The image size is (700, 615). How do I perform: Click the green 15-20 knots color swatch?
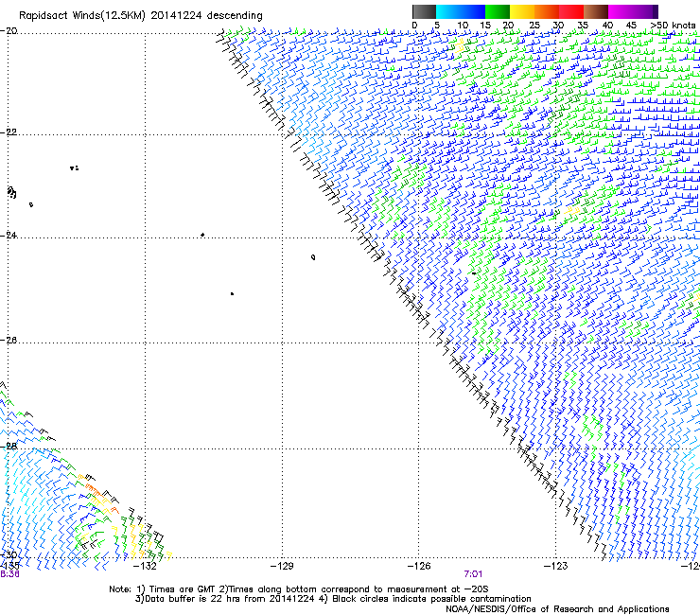coord(498,11)
